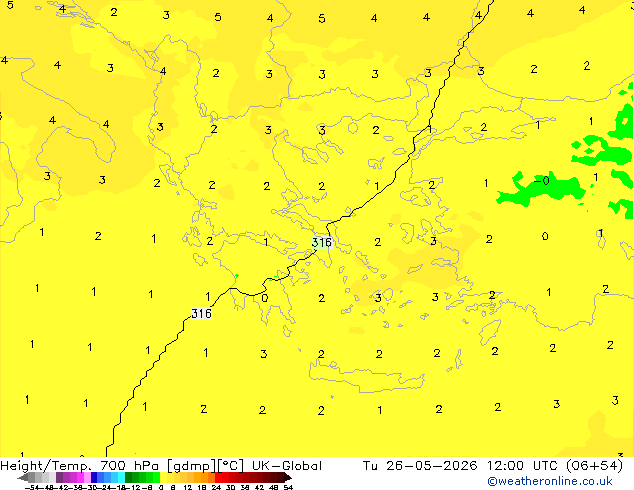Pick the dark maroon swatch at 54 in legend
The image size is (634, 490).
click(x=287, y=477)
